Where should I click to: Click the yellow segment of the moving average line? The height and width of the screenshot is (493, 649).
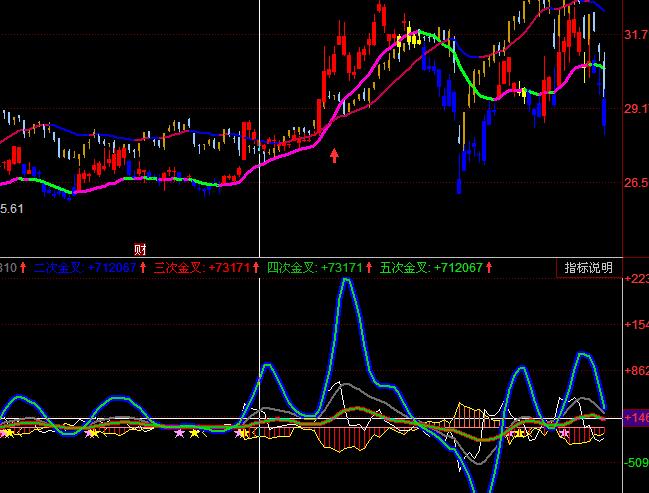pos(406,40)
